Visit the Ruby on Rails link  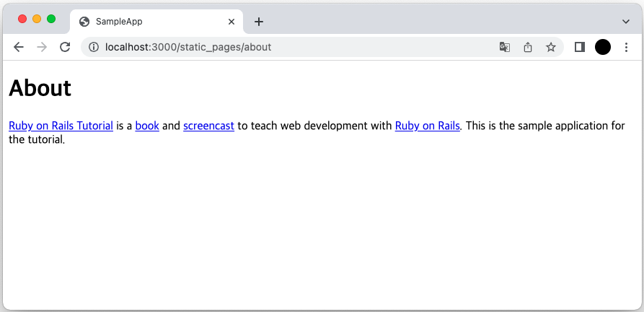pyautogui.click(x=427, y=126)
